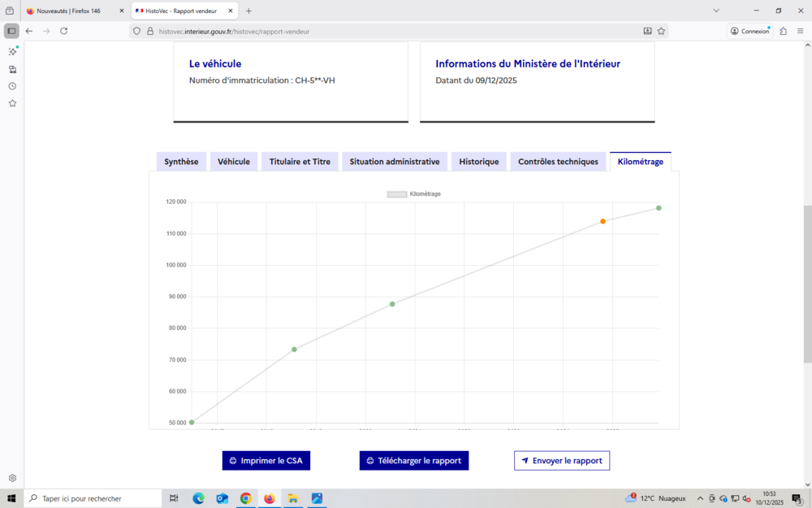Open a new browser tab

point(248,11)
